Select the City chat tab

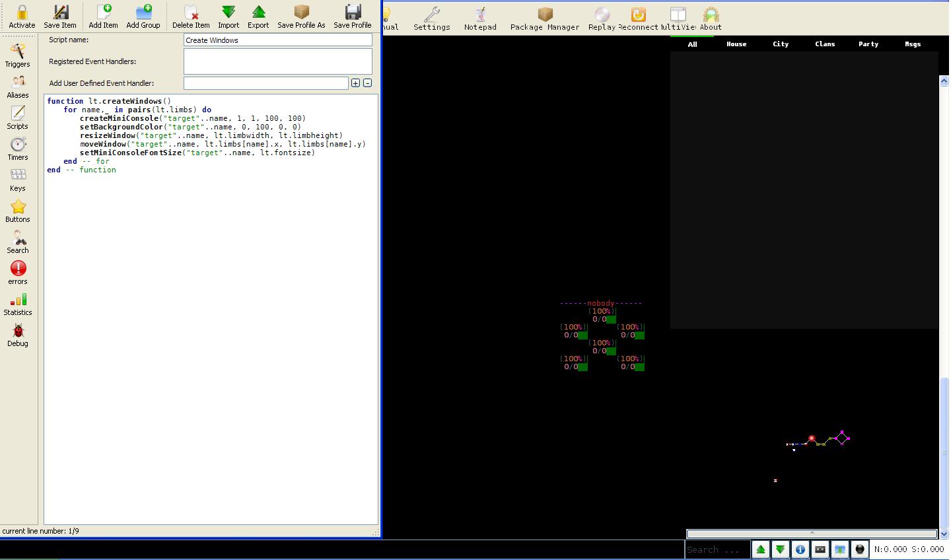click(x=781, y=44)
